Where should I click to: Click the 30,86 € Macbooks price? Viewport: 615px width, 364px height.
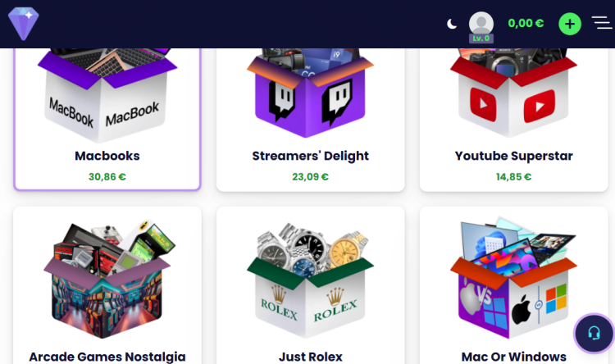pyautogui.click(x=107, y=177)
